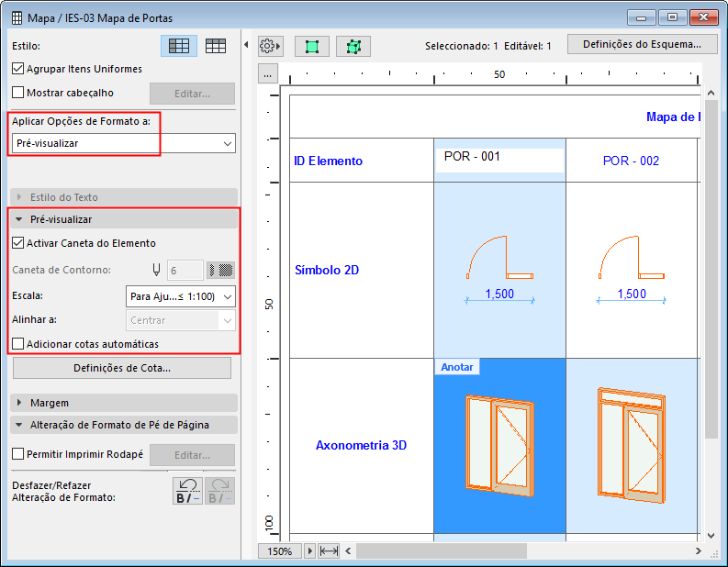Screen dimensions: 728x567
Task: Click the POR - 002 3D axonometry preview
Action: click(632, 446)
